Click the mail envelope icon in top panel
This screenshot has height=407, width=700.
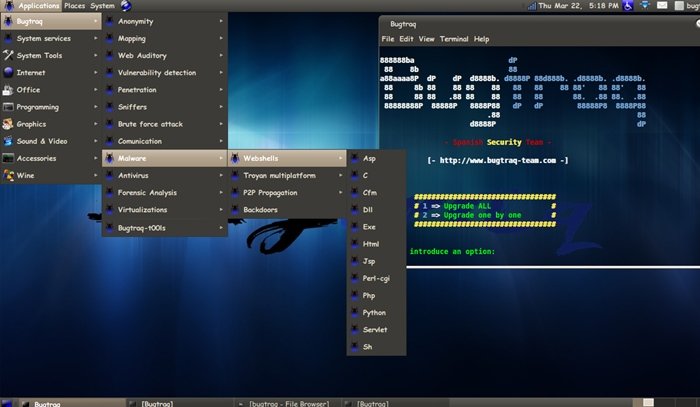662,5
